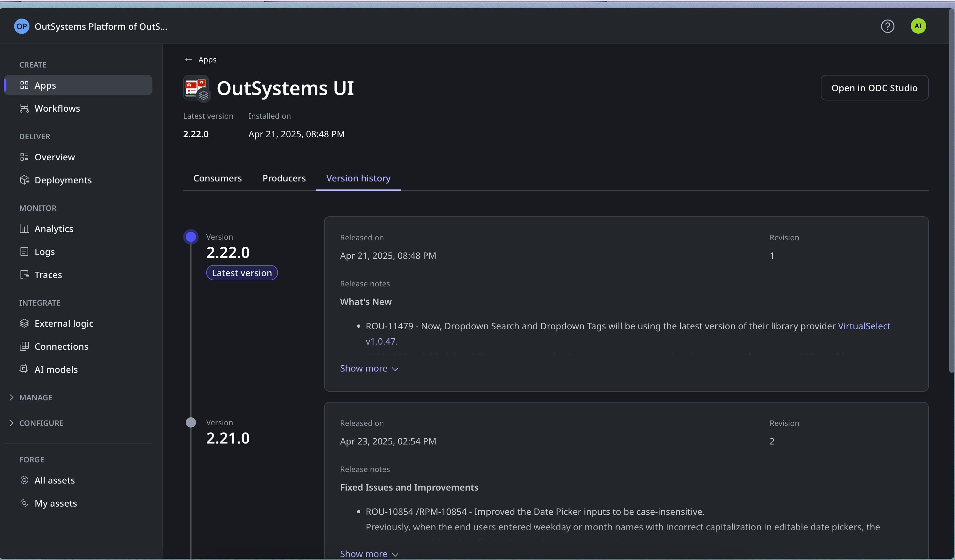Viewport: 955px width, 560px height.
Task: Click the 2.22.0 version number in timeline
Action: pyautogui.click(x=228, y=252)
